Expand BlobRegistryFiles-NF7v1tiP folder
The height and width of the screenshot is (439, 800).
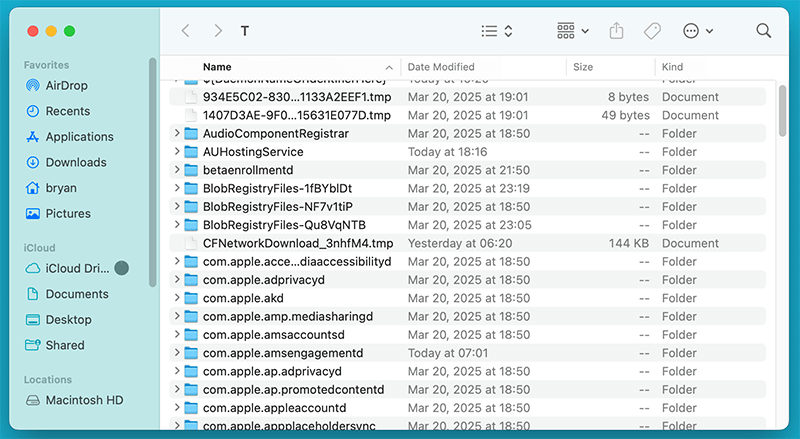(x=177, y=207)
